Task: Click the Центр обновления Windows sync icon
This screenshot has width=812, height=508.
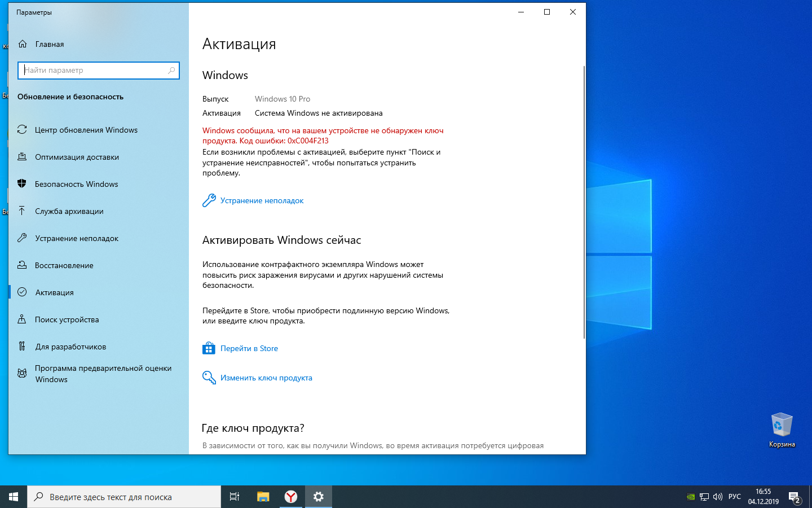Action: 22,130
